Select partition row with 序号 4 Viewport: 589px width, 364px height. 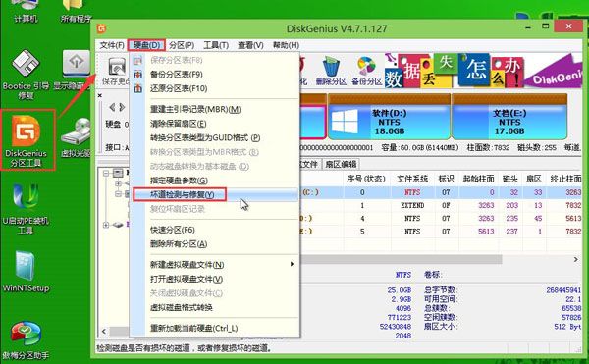(441, 218)
